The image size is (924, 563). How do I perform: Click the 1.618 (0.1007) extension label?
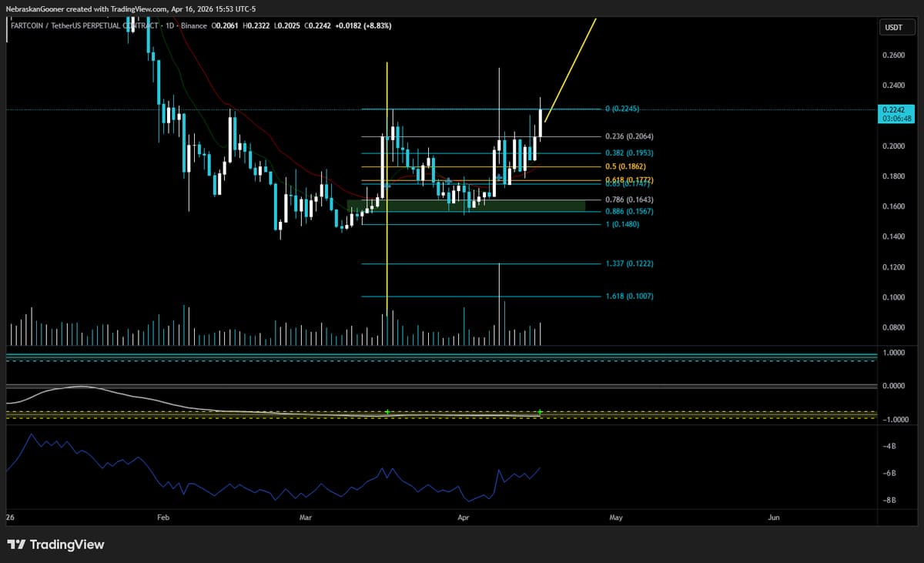[629, 296]
